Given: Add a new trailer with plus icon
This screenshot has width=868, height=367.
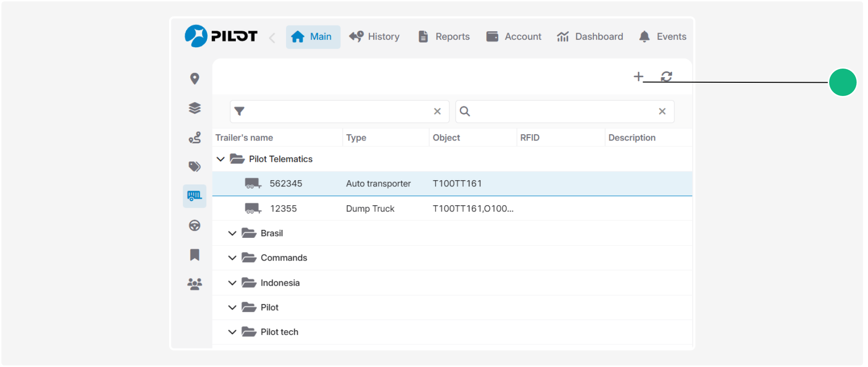Looking at the screenshot, I should pyautogui.click(x=638, y=76).
